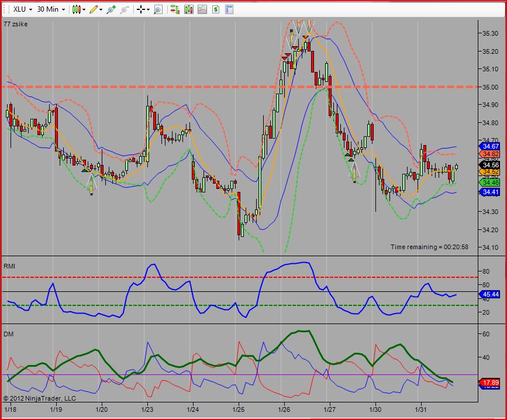
Task: Open the Data Series candlestick icon
Action: point(189,9)
